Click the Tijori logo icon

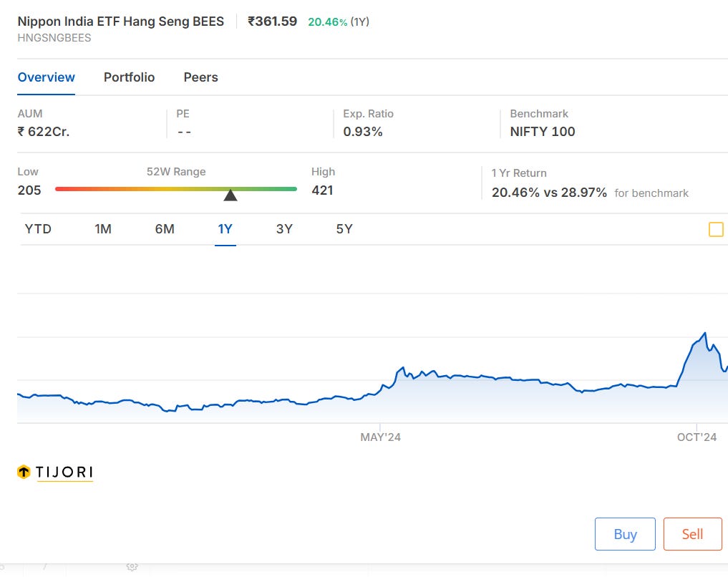[24, 472]
